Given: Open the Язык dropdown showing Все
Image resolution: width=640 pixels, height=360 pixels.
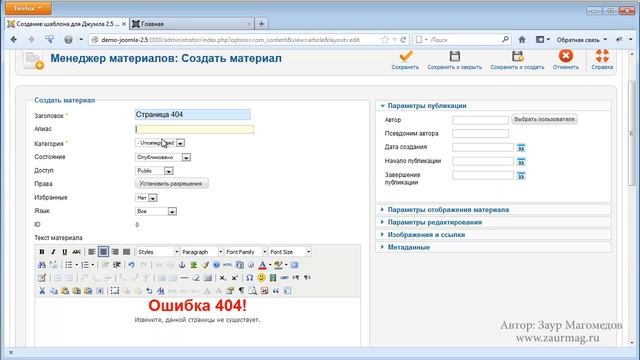Looking at the screenshot, I should point(156,211).
